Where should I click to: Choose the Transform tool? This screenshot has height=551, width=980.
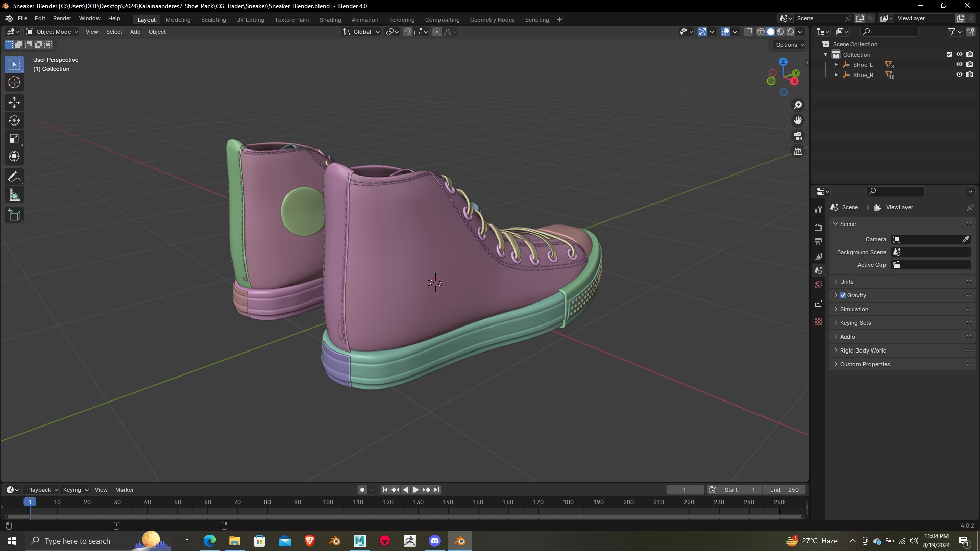14,156
